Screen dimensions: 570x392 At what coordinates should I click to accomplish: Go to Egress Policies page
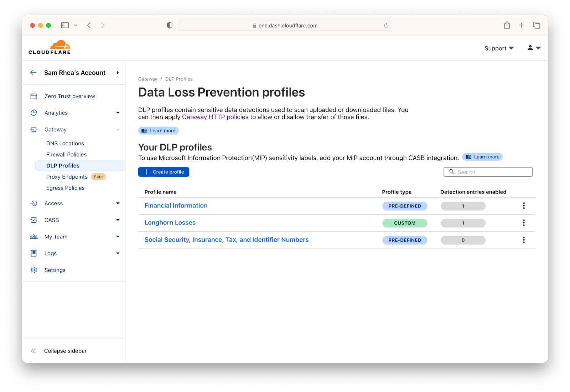click(x=65, y=188)
